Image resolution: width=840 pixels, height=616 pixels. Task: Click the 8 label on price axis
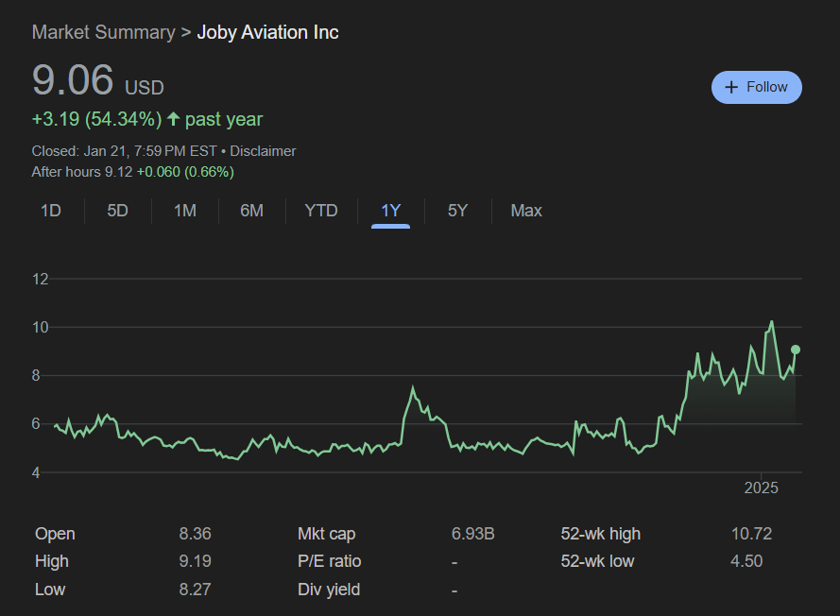(36, 375)
